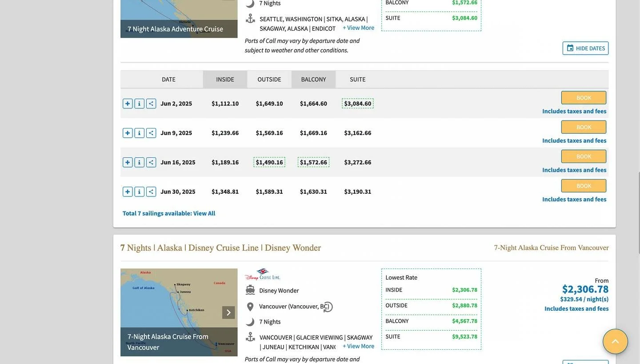
Task: Open info icon for Jun 2, 2025 sailing
Action: click(x=139, y=104)
